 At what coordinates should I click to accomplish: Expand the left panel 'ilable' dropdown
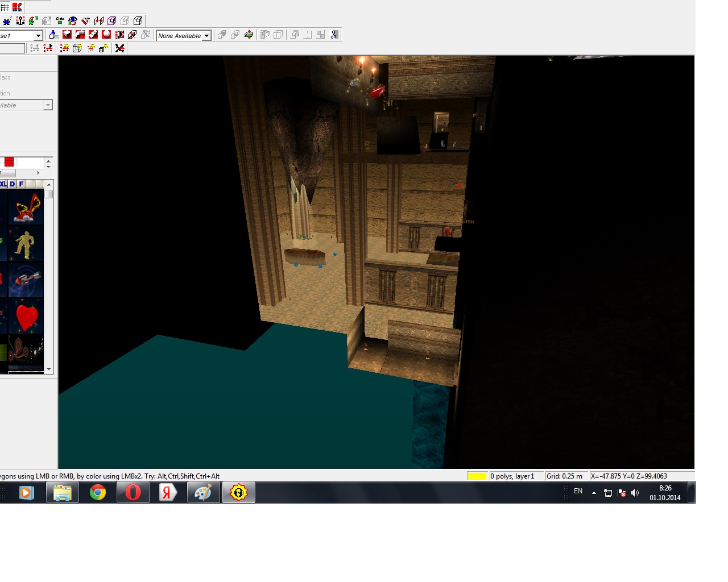point(48,105)
